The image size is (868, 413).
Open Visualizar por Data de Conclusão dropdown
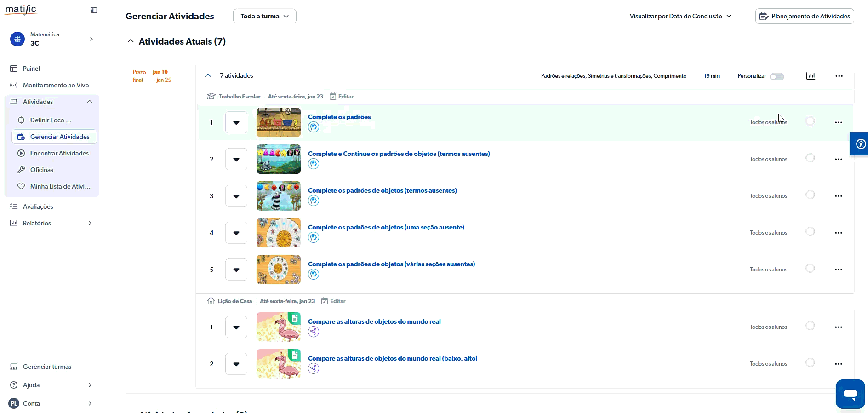(680, 16)
